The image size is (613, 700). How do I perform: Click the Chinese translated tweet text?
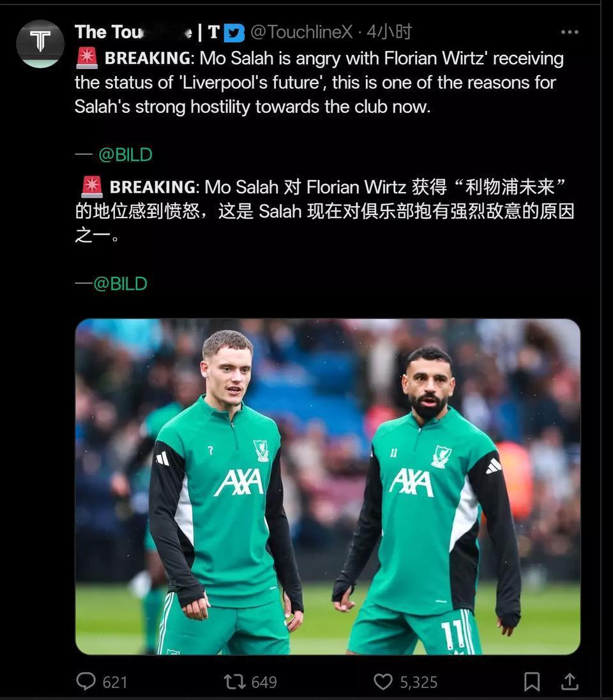click(325, 211)
